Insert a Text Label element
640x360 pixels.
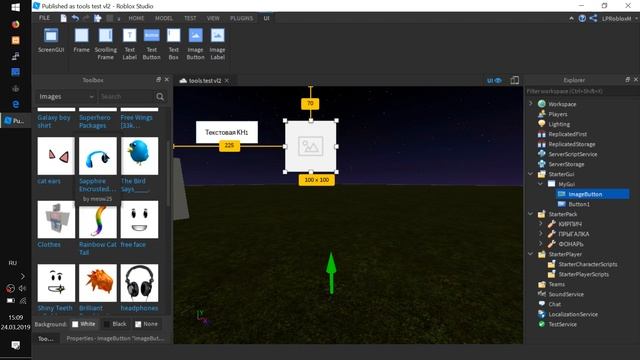click(129, 44)
